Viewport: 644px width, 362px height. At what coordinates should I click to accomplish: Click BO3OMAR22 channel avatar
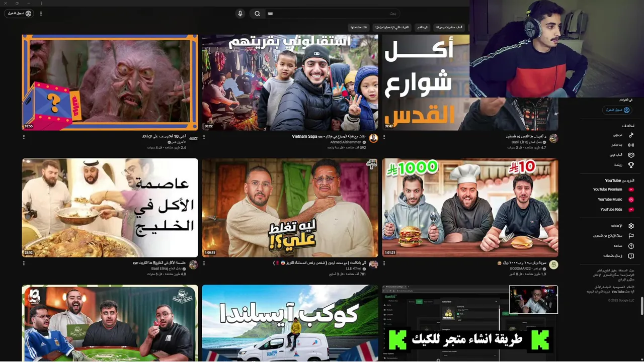pos(553,265)
